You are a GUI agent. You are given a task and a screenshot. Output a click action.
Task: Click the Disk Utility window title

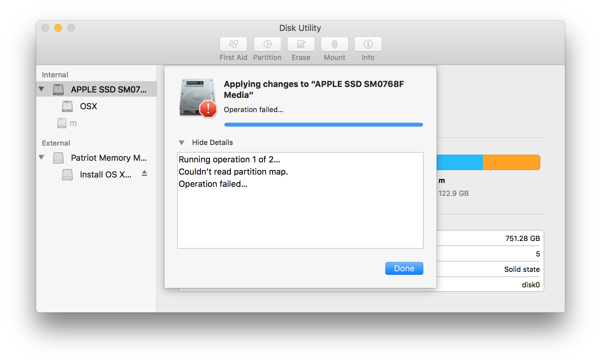click(x=300, y=28)
